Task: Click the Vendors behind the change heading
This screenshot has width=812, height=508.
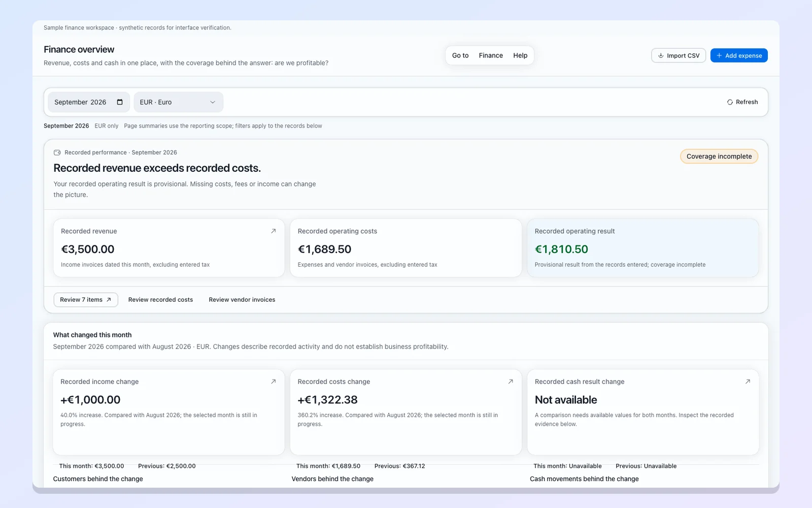Action: pyautogui.click(x=332, y=479)
